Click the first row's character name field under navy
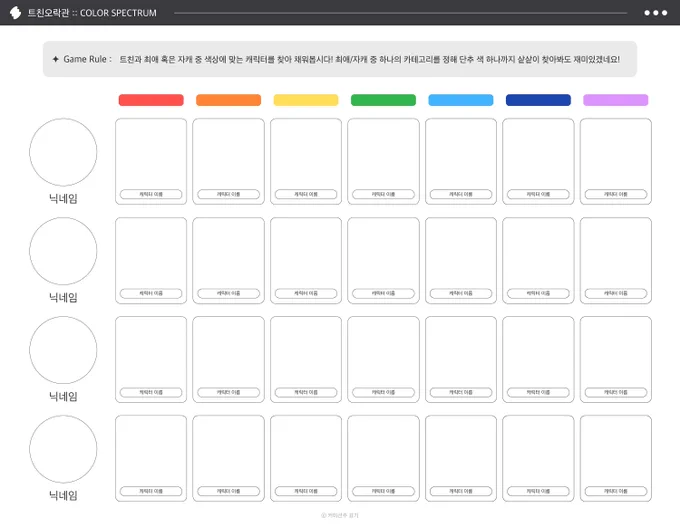Viewport: 680px width, 527px height. (538, 194)
